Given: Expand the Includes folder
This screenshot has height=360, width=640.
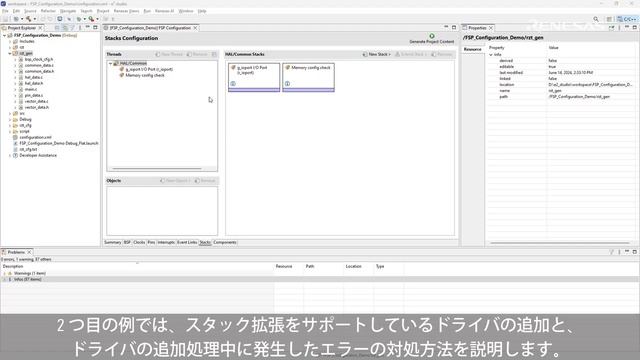Looking at the screenshot, I should coord(10,42).
